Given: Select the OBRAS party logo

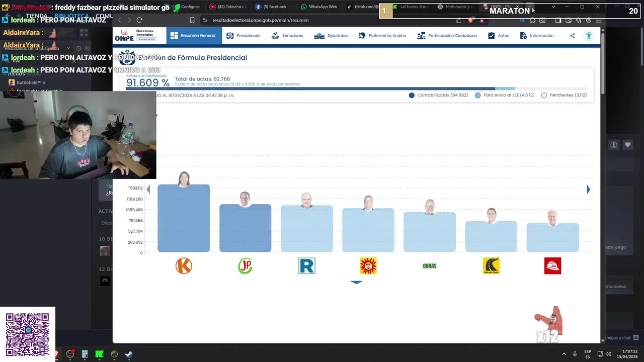Looking at the screenshot, I should tap(430, 265).
